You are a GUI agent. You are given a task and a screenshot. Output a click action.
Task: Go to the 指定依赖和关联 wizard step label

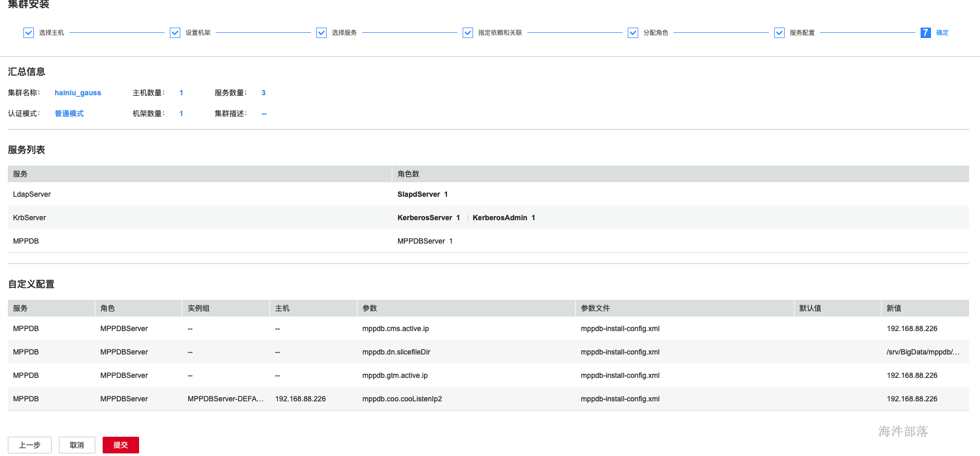pyautogui.click(x=500, y=33)
